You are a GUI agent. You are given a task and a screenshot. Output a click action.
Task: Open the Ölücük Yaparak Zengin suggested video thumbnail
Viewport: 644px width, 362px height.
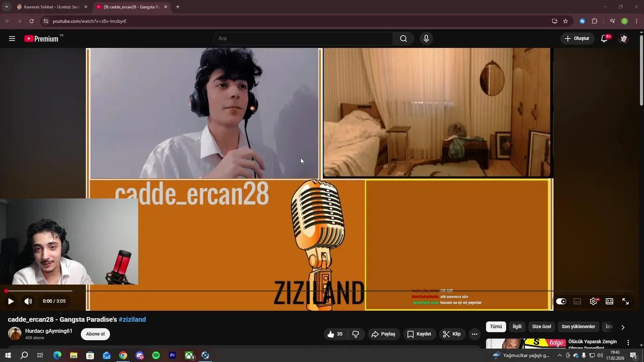[x=525, y=344]
